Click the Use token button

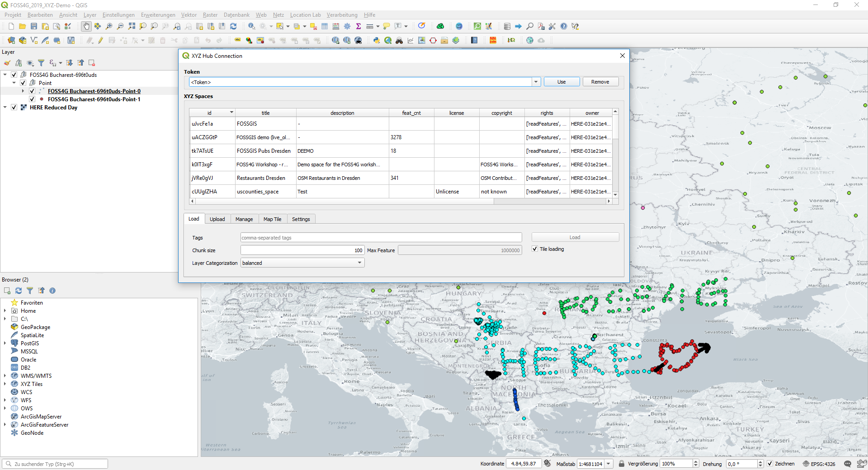(x=561, y=82)
